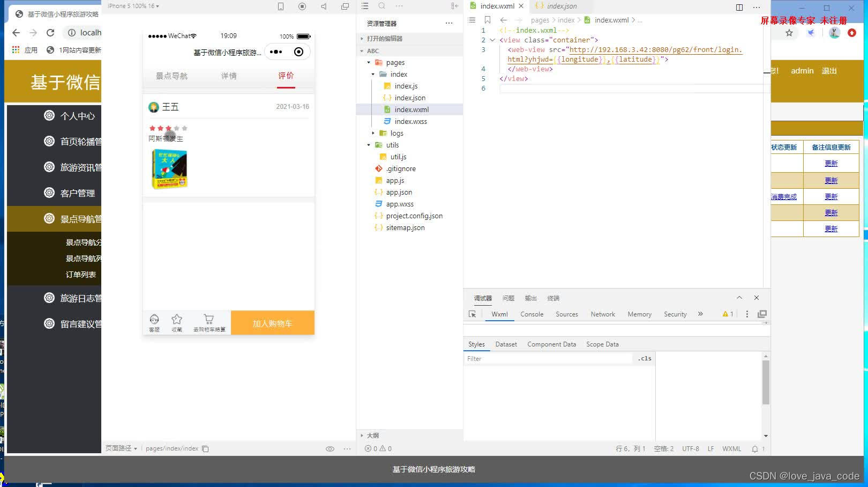The height and width of the screenshot is (487, 868).
Task: Open project.config.json in the file tree
Action: coord(414,216)
